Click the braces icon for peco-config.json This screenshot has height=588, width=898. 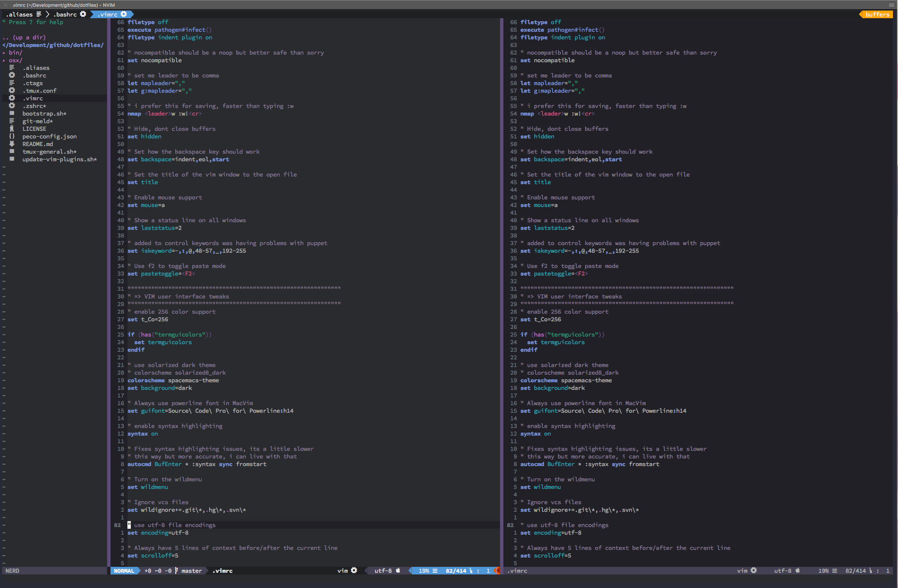click(12, 136)
